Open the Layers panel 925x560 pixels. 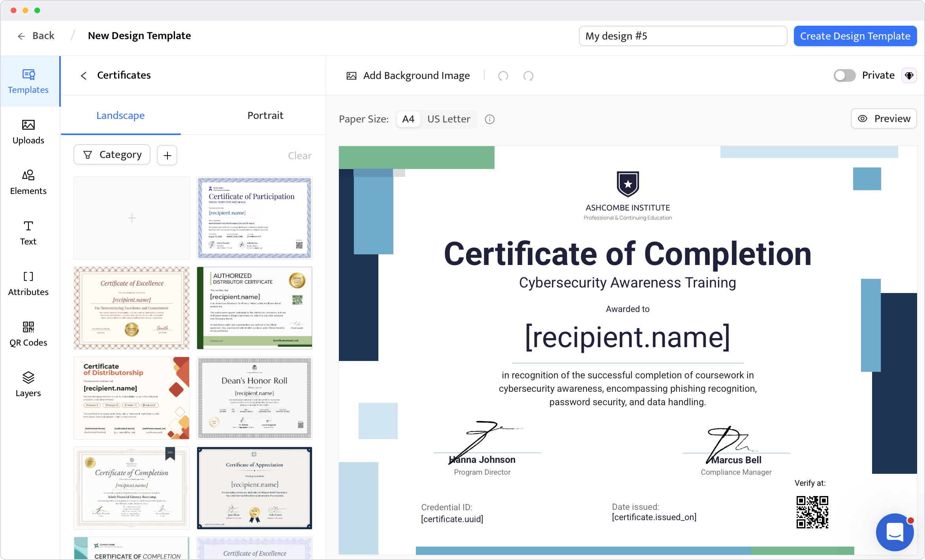click(28, 385)
